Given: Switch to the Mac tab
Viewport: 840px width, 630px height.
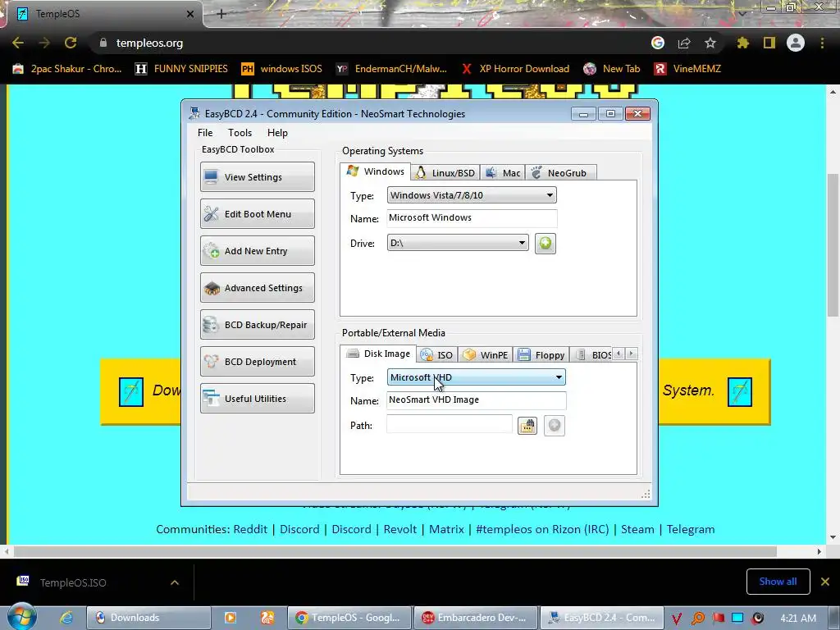Looking at the screenshot, I should pyautogui.click(x=503, y=172).
